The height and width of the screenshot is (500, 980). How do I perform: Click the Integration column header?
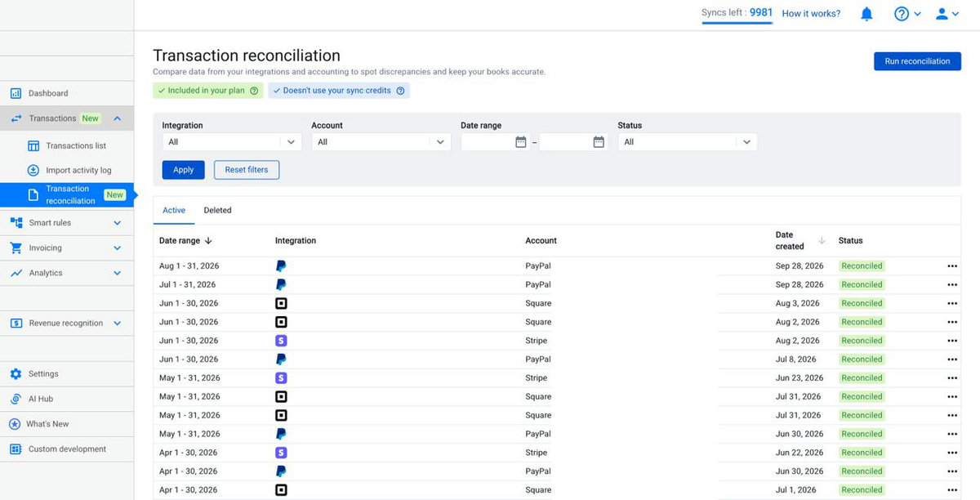click(x=296, y=241)
